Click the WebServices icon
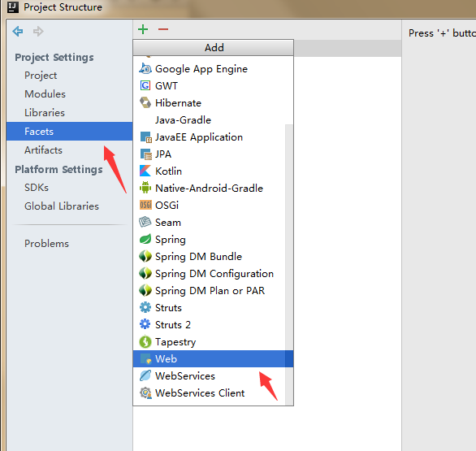The width and height of the screenshot is (476, 451). click(x=145, y=375)
